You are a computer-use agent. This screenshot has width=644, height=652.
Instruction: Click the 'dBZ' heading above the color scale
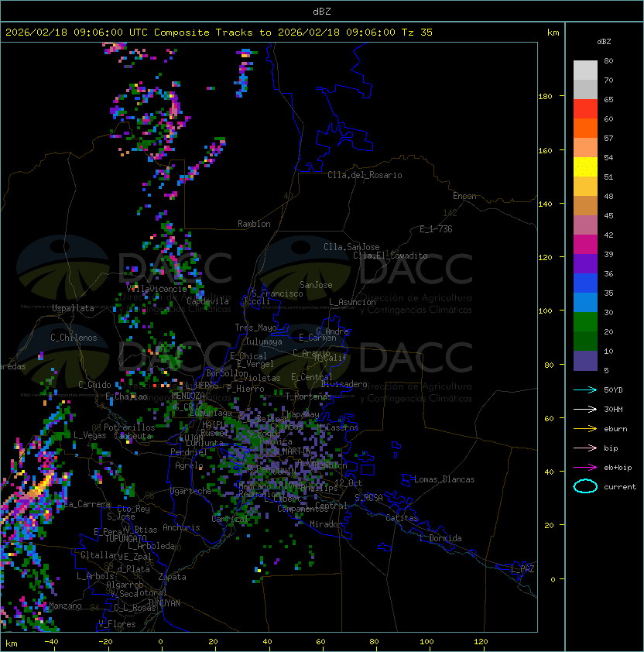604,42
